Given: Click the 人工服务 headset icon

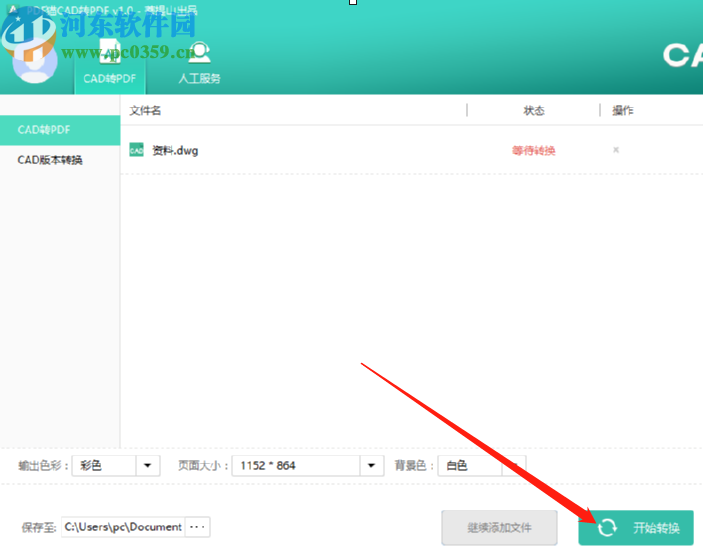Looking at the screenshot, I should (x=200, y=52).
